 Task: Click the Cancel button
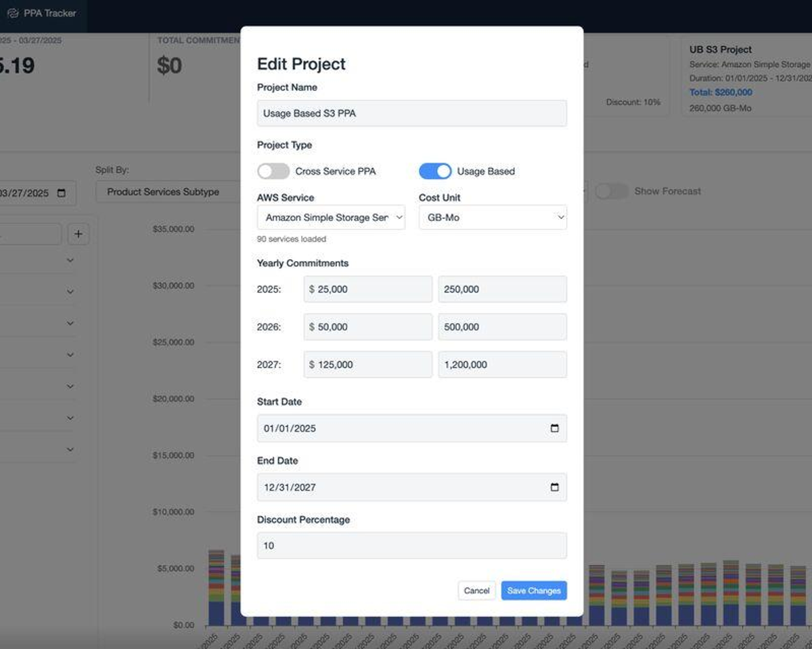click(x=476, y=591)
